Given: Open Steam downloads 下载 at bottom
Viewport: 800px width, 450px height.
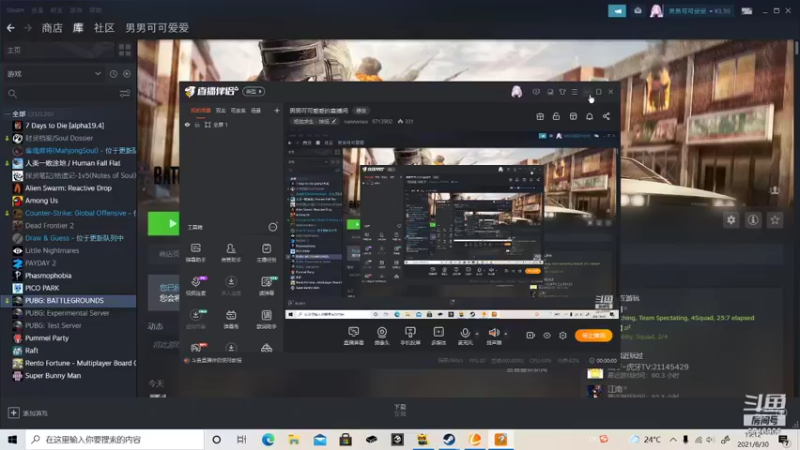Looking at the screenshot, I should click(x=400, y=407).
